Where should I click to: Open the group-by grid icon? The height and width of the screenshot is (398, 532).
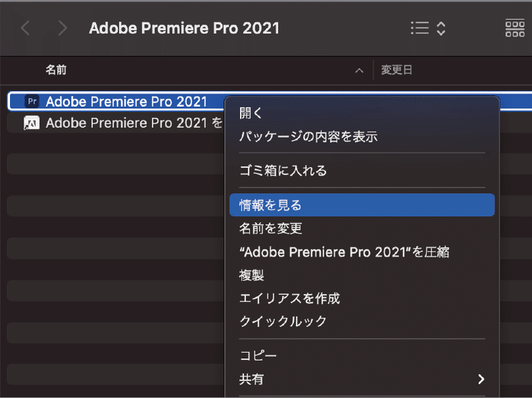tap(515, 28)
